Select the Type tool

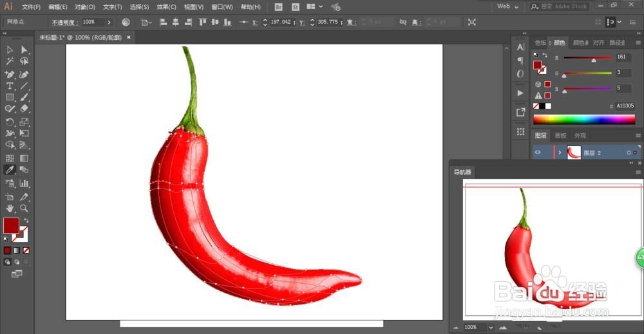[x=10, y=86]
